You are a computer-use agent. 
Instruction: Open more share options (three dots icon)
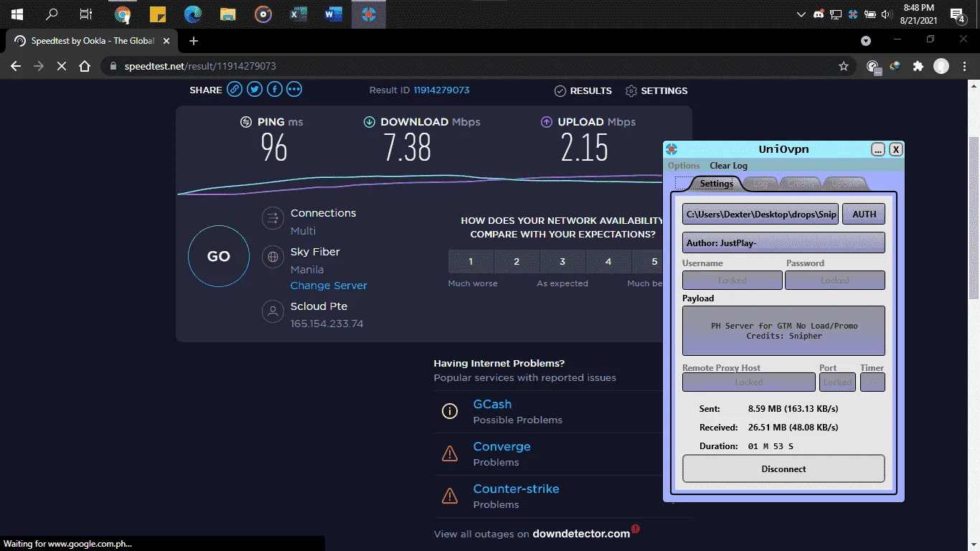point(294,90)
